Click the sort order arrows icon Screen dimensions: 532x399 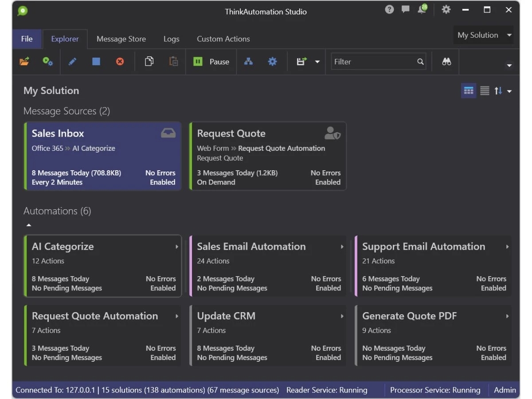[498, 91]
